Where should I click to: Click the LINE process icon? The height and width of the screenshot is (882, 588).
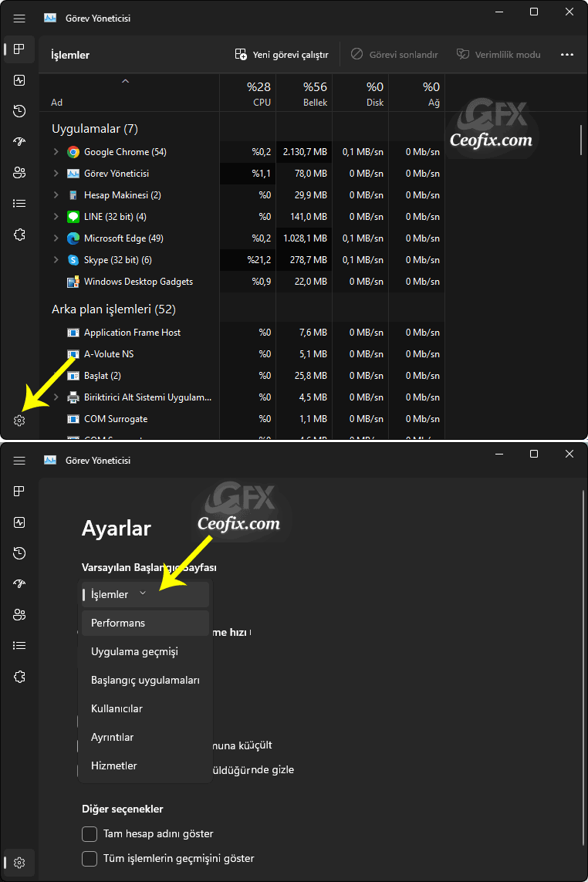click(73, 217)
